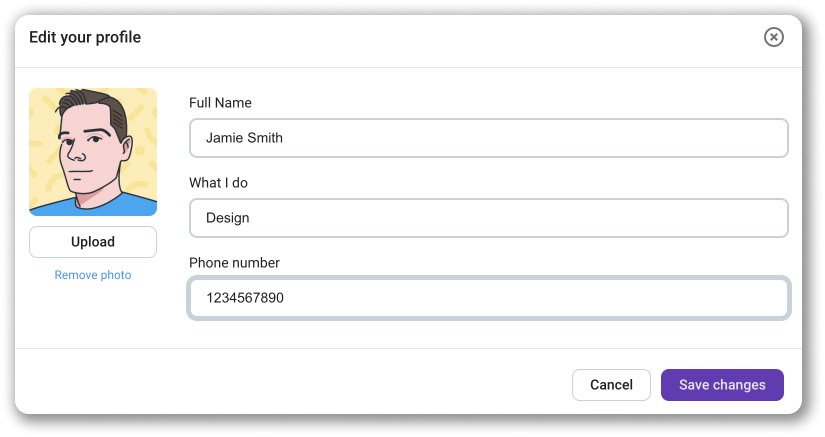Place cursor in the 1234567890 digits

point(245,298)
